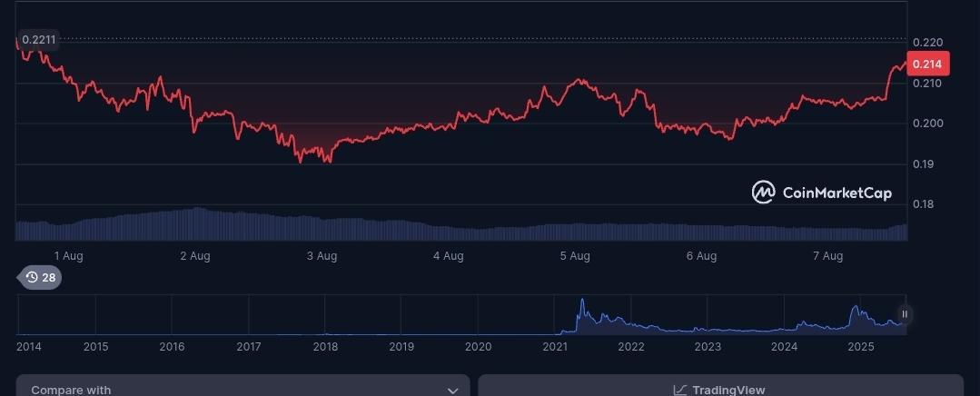Click the 1 Aug date label on axis

(x=69, y=256)
